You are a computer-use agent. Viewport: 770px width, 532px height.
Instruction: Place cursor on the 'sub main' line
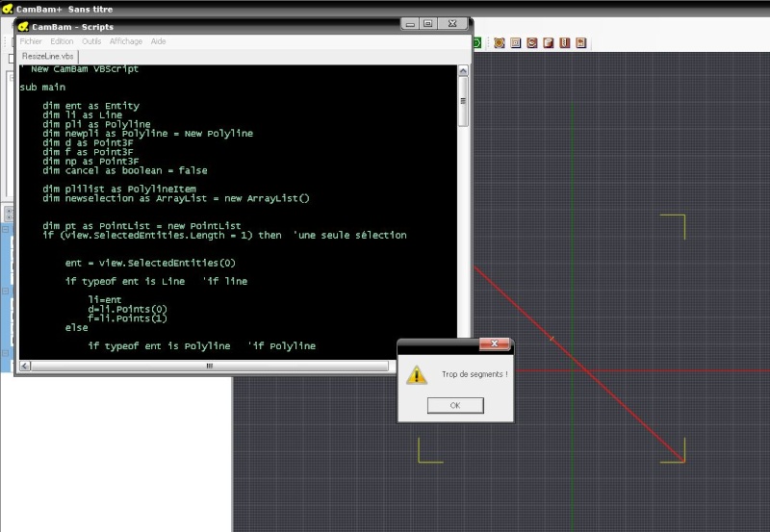pyautogui.click(x=42, y=88)
